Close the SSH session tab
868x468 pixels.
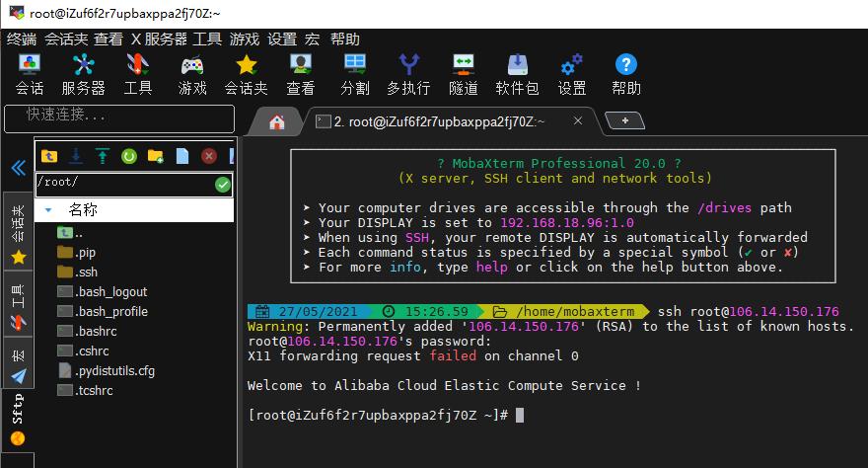coord(577,120)
